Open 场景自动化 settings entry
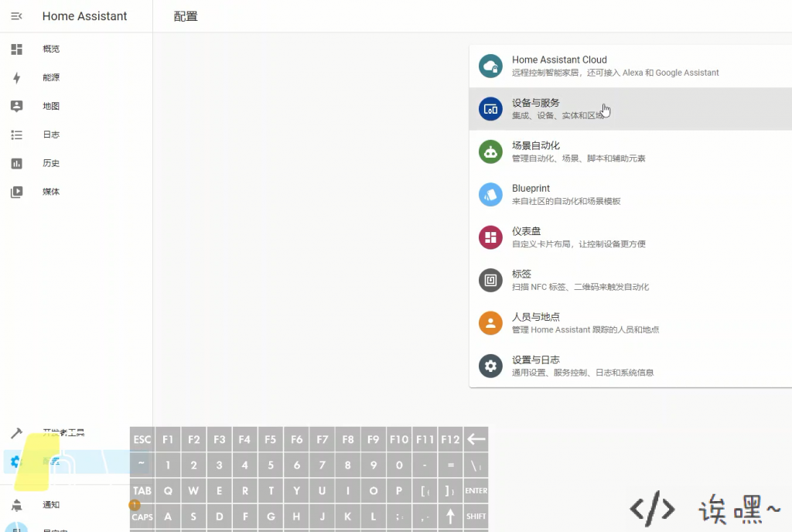 (630, 152)
